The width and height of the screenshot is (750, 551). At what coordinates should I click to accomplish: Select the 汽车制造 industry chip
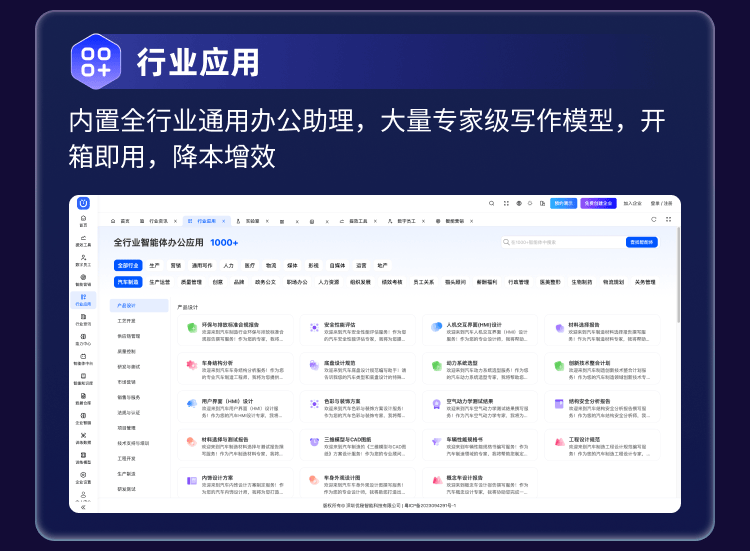click(x=129, y=282)
